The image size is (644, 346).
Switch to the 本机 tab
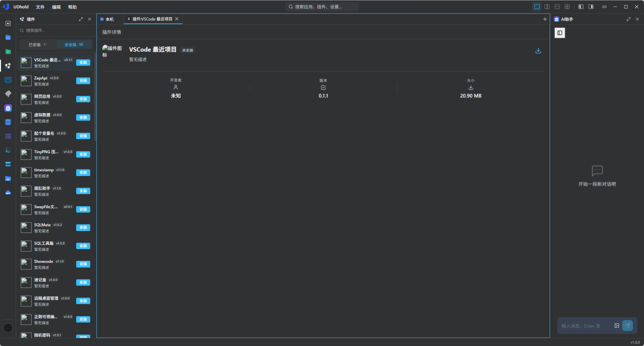(107, 19)
